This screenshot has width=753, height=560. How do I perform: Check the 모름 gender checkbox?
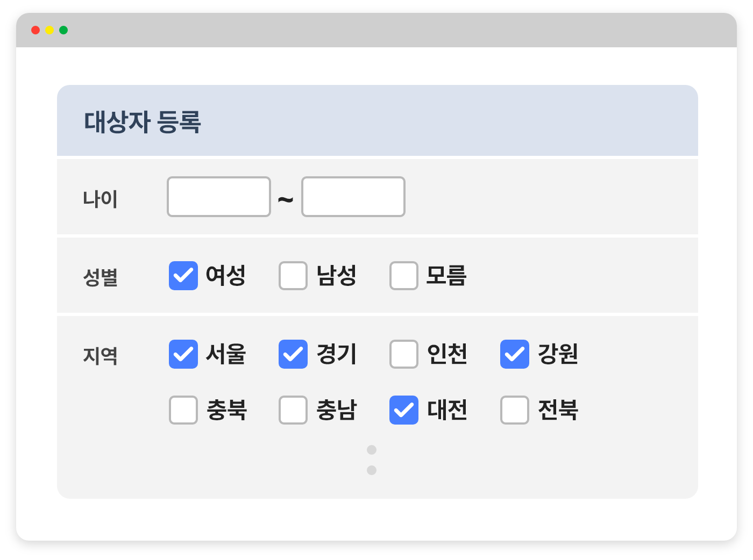(x=404, y=276)
